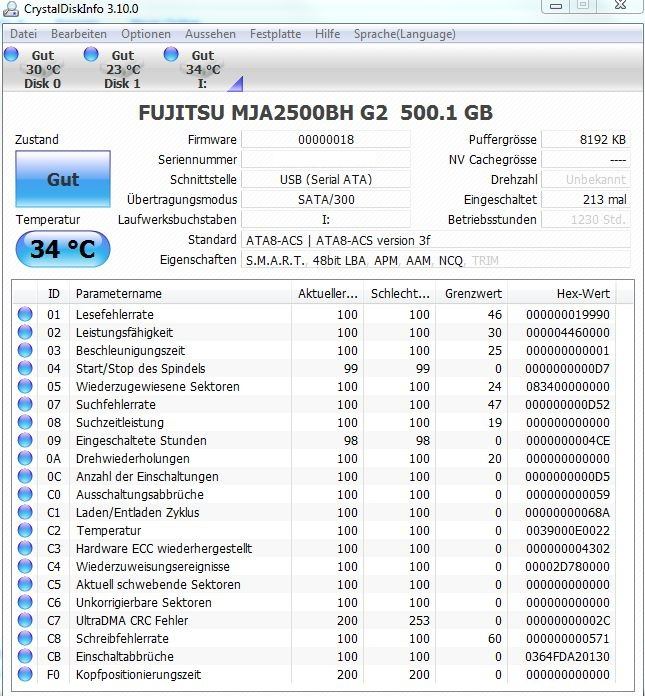645x696 pixels.
Task: Click the Betriebsstunden field 1230 Std.
Action: (x=586, y=219)
